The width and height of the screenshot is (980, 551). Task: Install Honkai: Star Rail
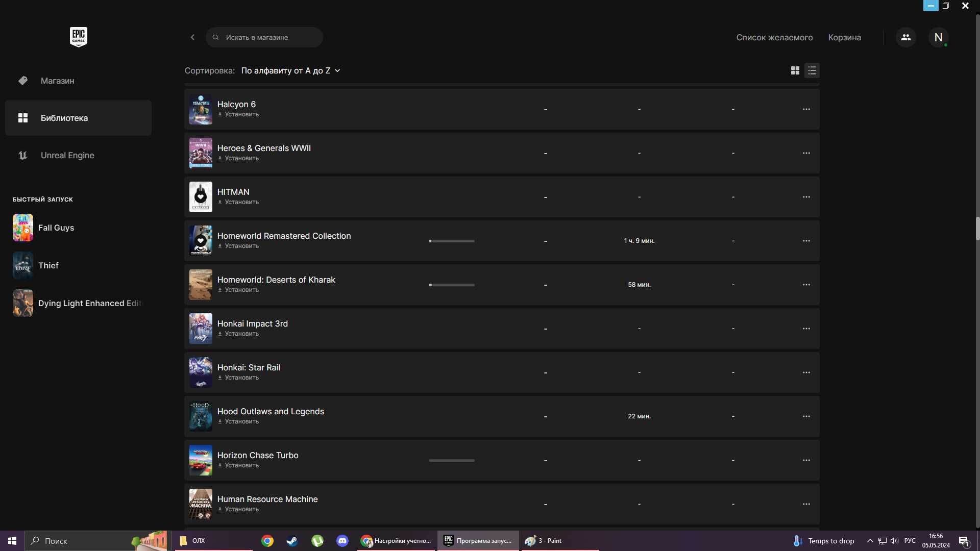point(238,378)
